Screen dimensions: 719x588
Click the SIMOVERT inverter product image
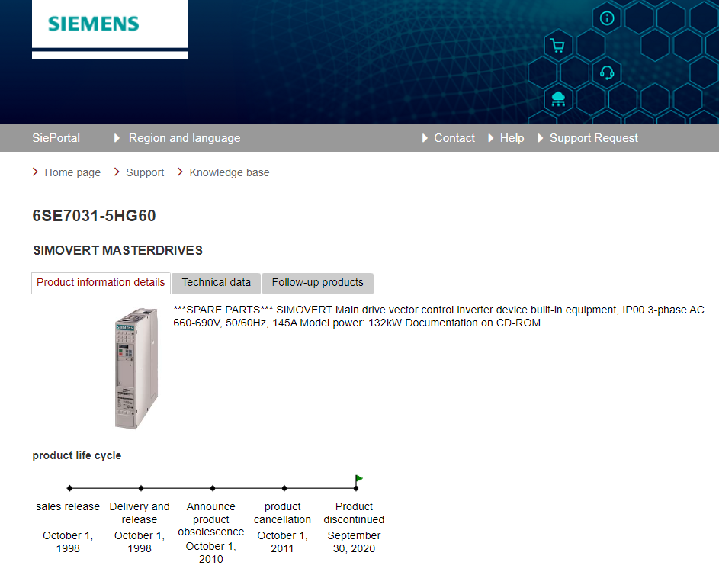(x=136, y=368)
